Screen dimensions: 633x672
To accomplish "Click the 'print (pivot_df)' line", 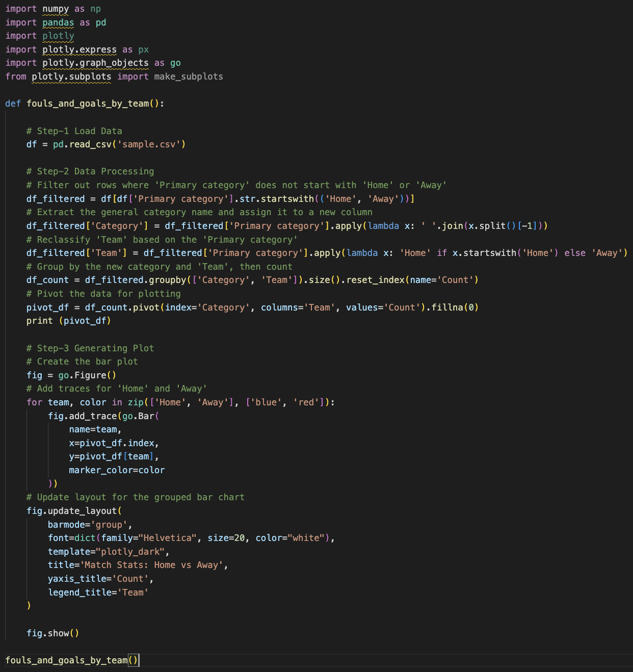I will pos(68,321).
